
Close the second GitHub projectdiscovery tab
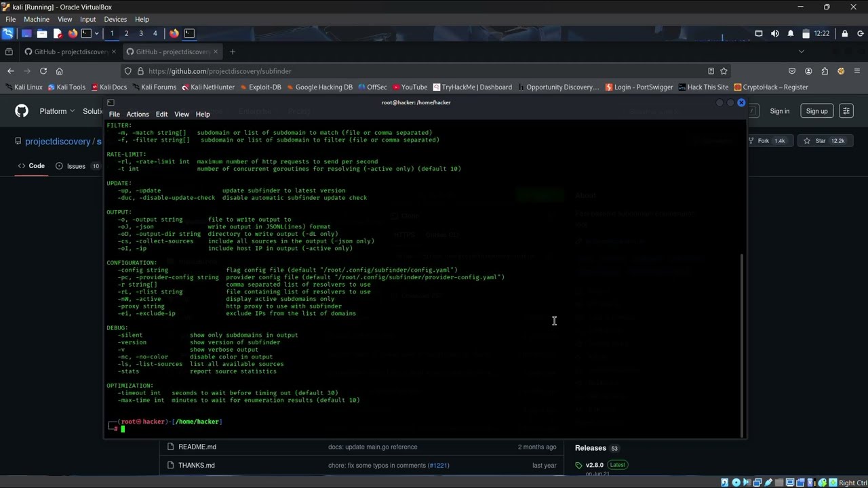[x=216, y=52]
